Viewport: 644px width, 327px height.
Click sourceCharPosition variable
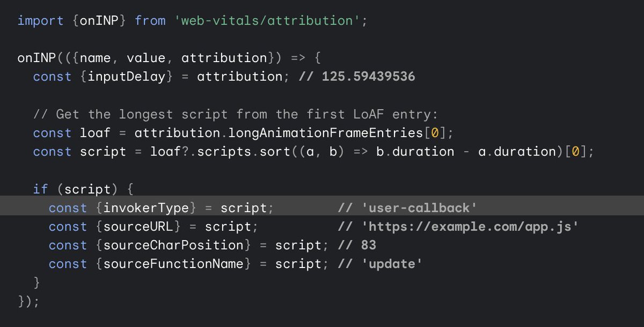tap(174, 245)
